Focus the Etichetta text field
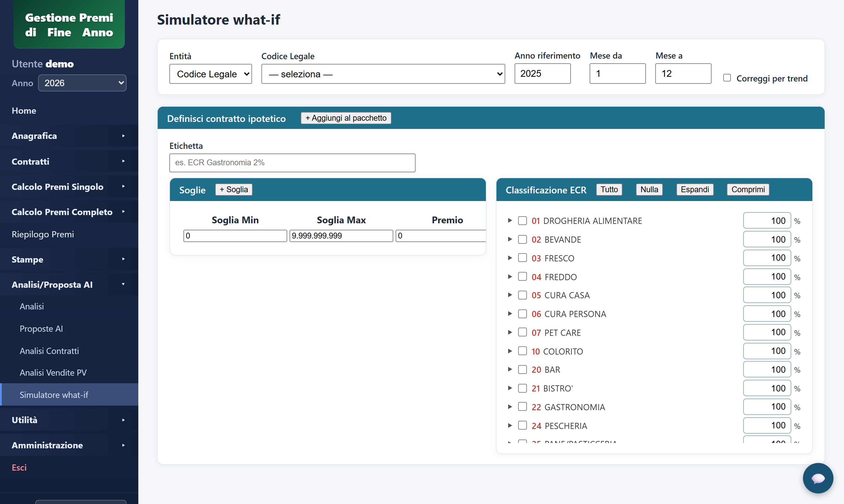 pos(292,163)
